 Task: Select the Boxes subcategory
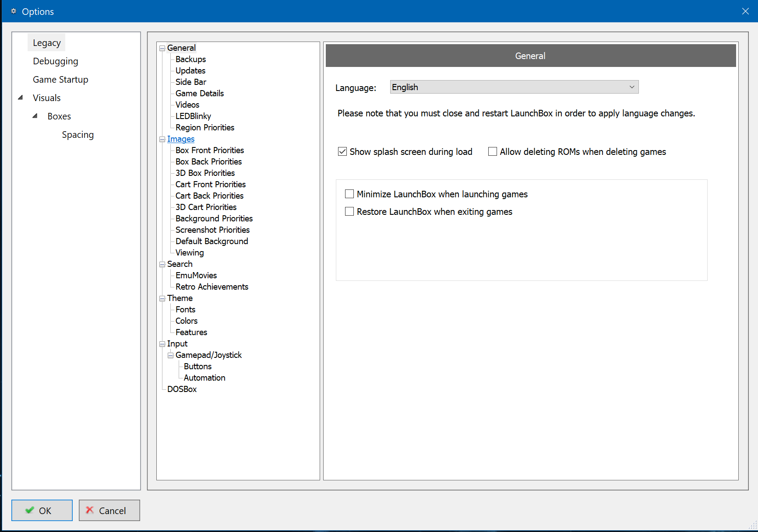tap(59, 116)
